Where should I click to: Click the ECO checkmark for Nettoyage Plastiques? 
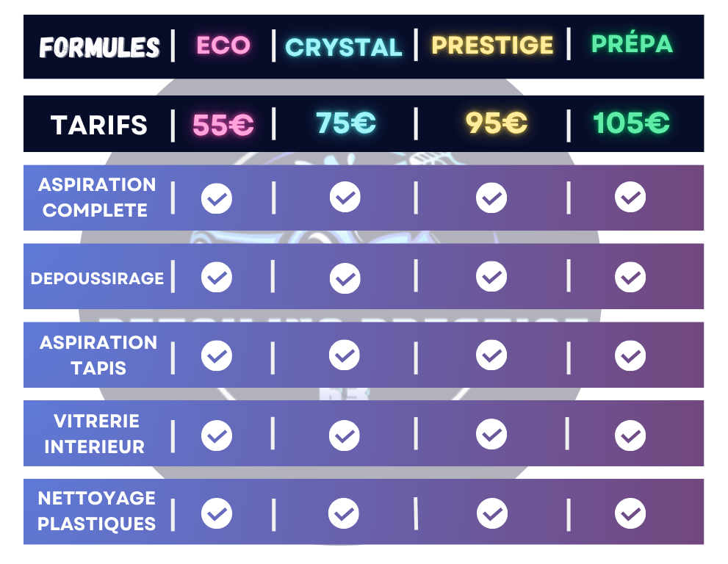tap(217, 513)
